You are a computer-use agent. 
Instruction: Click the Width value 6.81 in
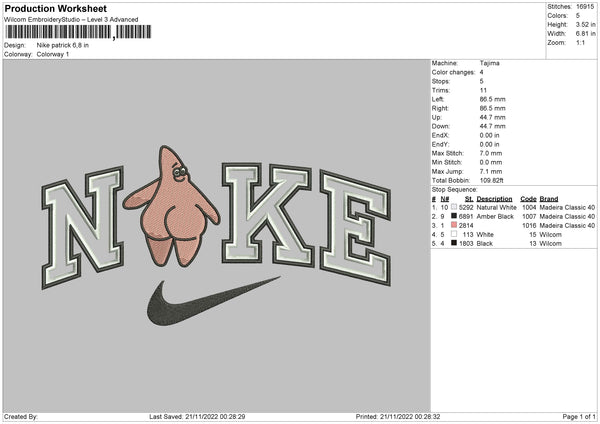click(x=585, y=34)
